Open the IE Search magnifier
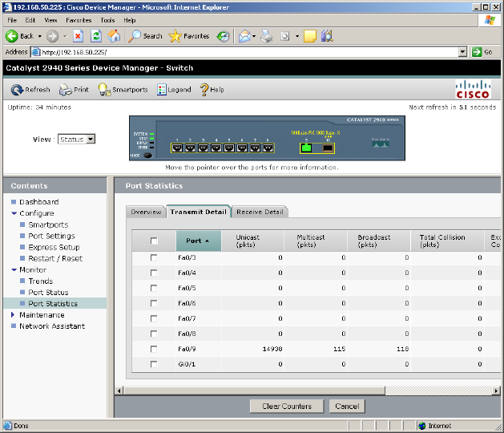The width and height of the screenshot is (504, 433). [135, 36]
